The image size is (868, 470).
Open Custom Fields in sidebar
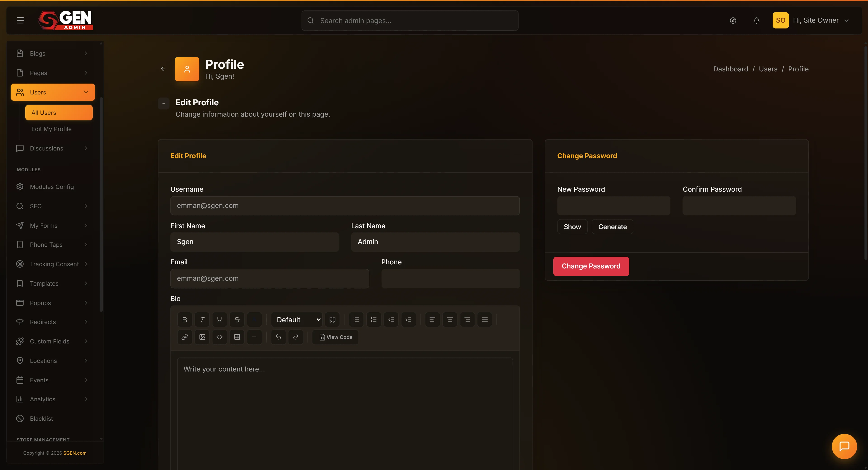click(53, 341)
